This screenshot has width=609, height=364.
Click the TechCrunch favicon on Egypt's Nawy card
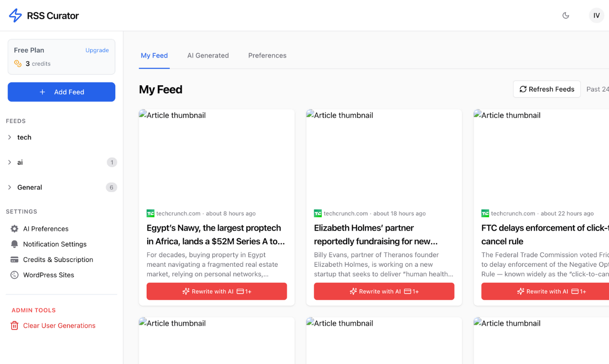[x=151, y=213]
